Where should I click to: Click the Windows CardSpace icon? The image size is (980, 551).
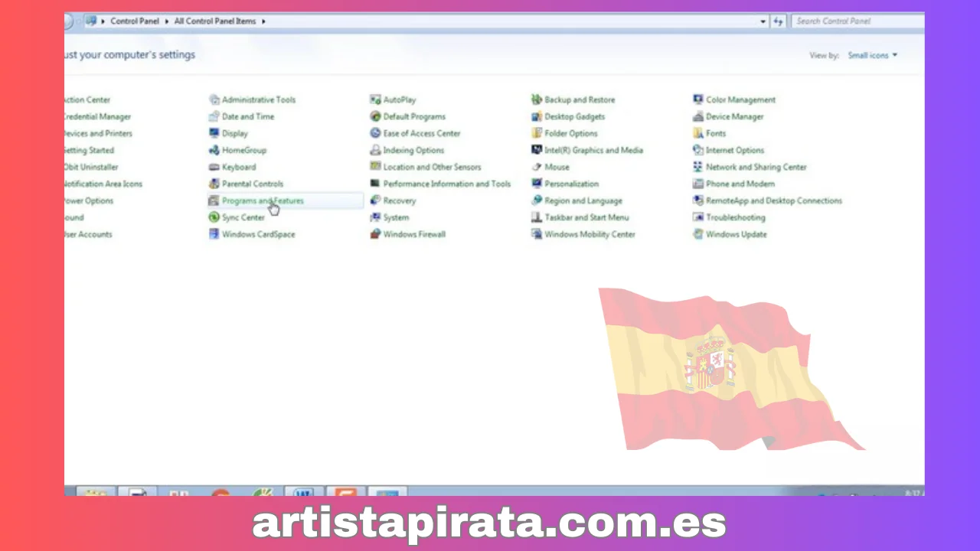[x=214, y=234]
